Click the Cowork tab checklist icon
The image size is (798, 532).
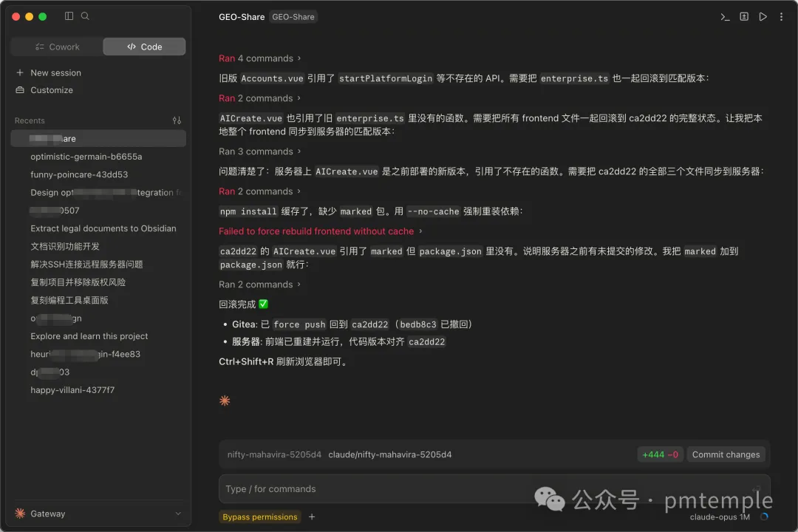click(39, 47)
